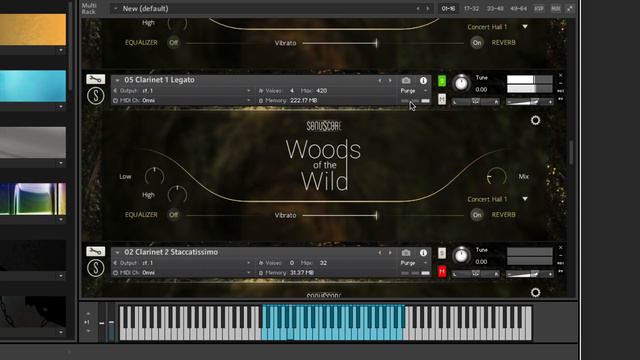Click the Tune knob of Clarinet 2 Staccatissimo
Screen dimensions: 640x360
point(461,256)
